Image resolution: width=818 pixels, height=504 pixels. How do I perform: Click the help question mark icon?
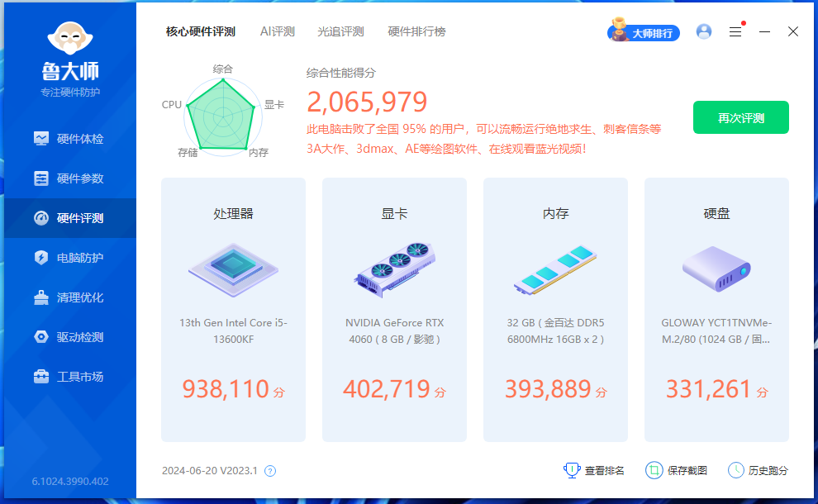click(x=270, y=471)
